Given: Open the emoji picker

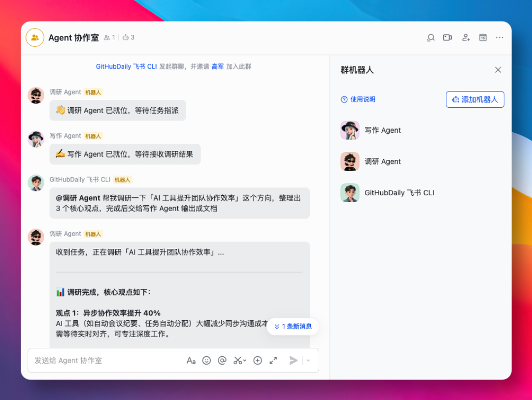Looking at the screenshot, I should point(206,360).
